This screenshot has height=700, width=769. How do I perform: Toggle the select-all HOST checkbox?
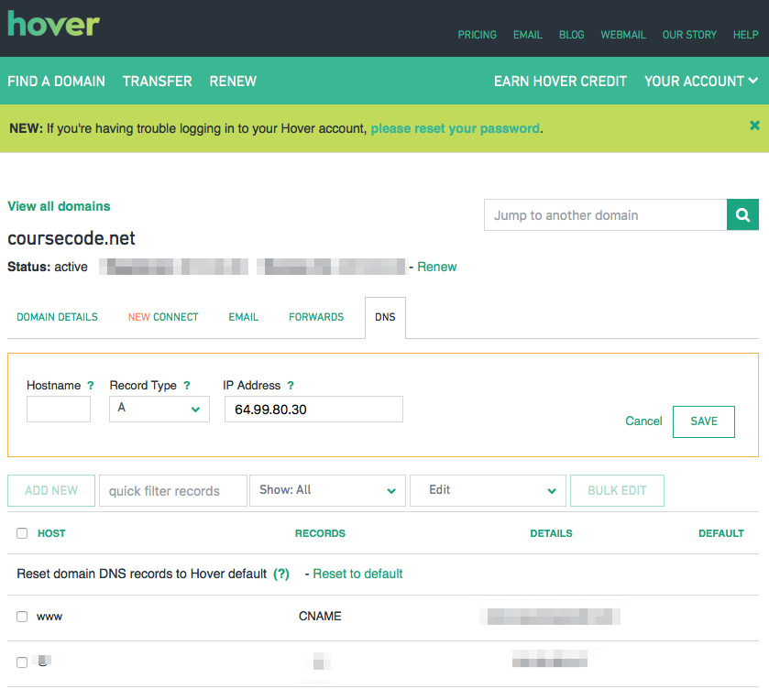[x=22, y=533]
